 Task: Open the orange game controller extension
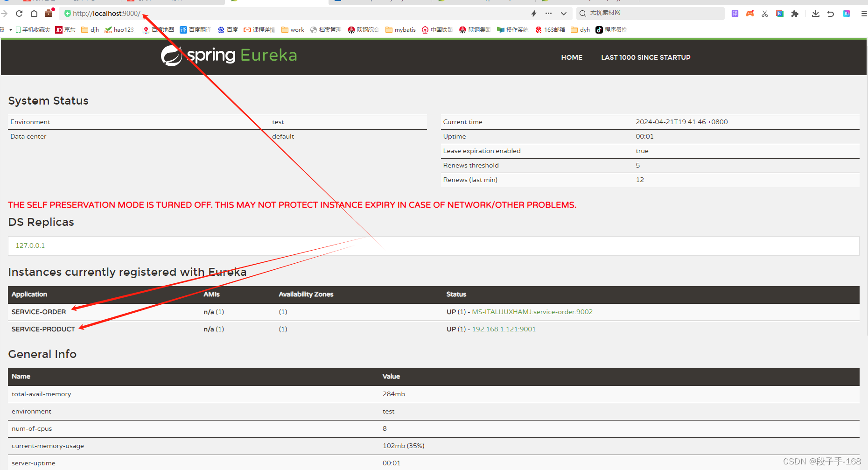click(750, 14)
